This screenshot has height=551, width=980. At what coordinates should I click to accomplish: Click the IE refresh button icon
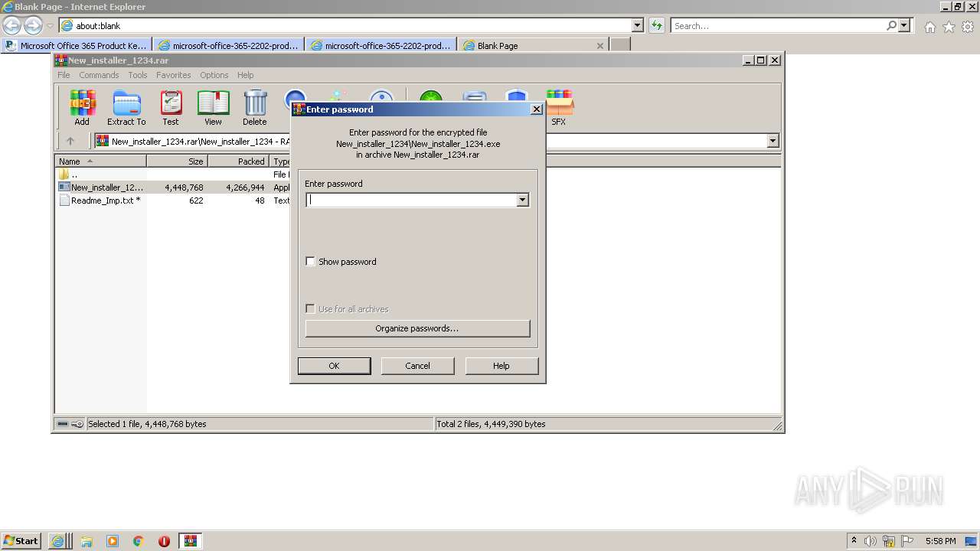(x=657, y=26)
